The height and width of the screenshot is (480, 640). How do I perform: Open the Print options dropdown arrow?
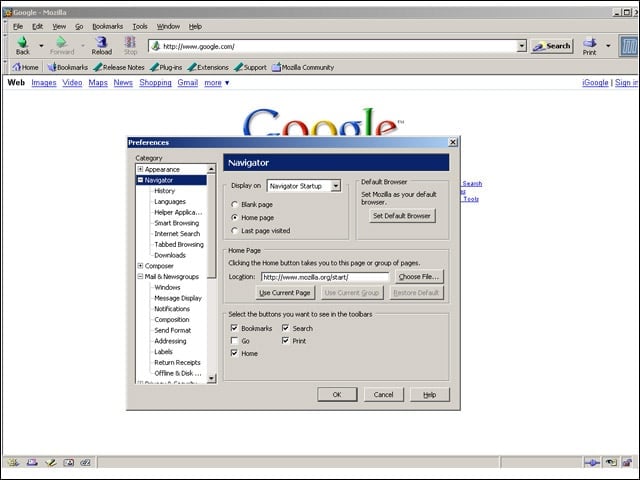point(608,46)
